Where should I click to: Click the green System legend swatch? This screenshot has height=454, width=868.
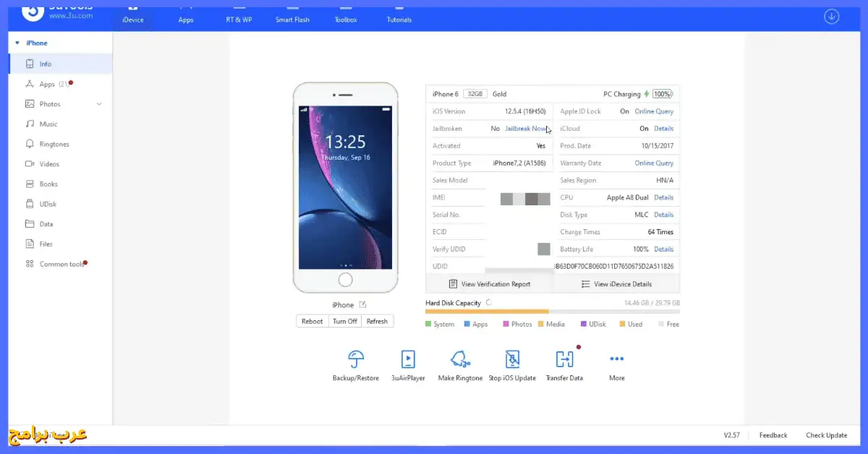click(428, 325)
